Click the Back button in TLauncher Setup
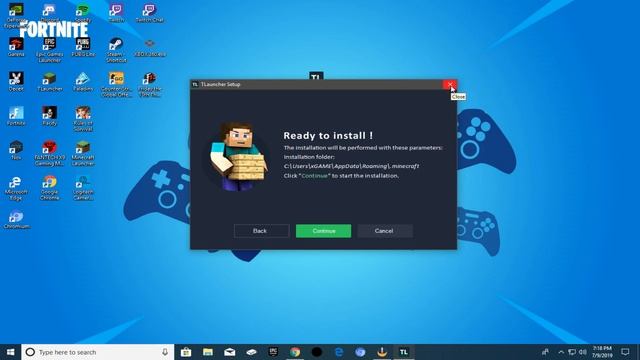Screen dimensions: 640x360 [x=261, y=231]
